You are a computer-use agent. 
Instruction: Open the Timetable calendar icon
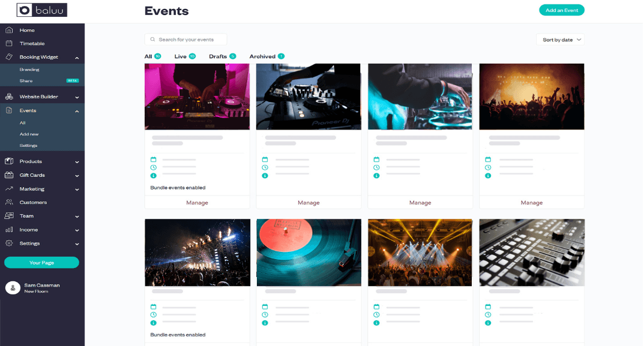tap(8, 43)
